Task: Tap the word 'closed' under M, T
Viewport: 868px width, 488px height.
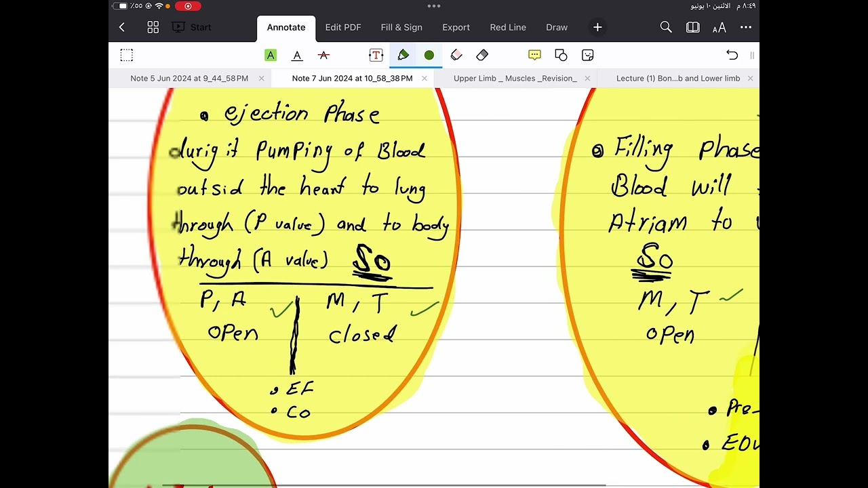Action: [363, 335]
